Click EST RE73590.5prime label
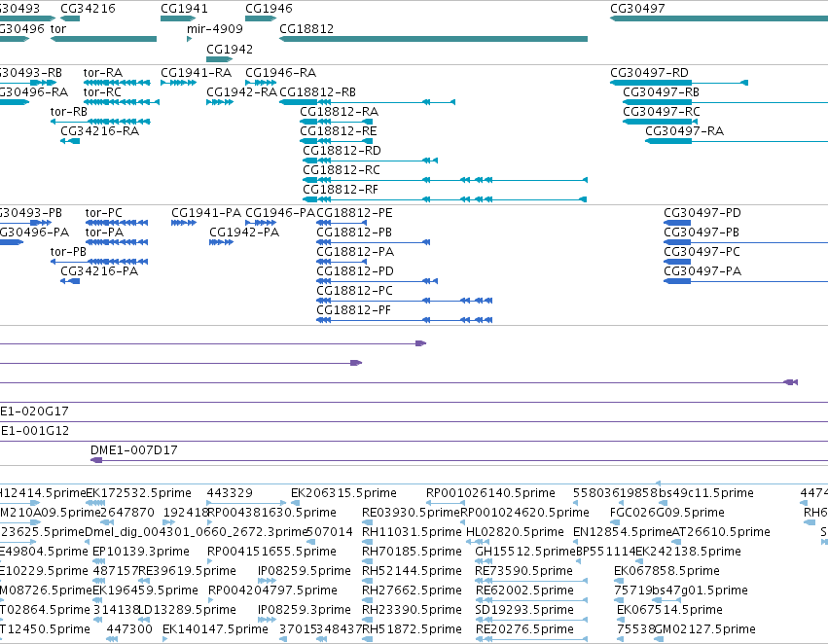This screenshot has width=828, height=644. (x=523, y=571)
